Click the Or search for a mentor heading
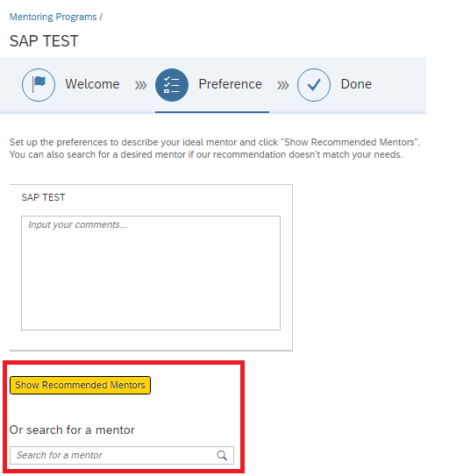 pos(72,430)
